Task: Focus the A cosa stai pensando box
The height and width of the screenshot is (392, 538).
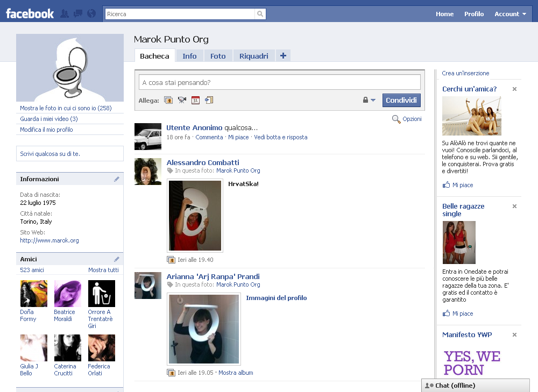Action: 280,82
